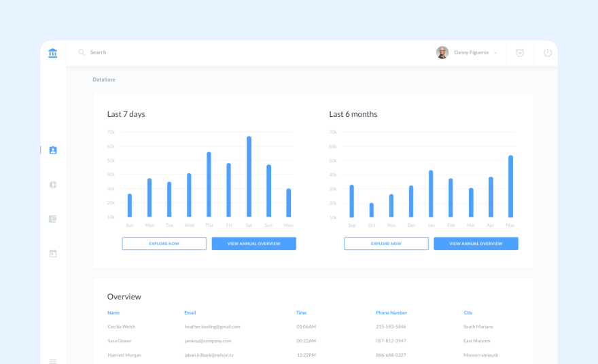Expand the Danny Figueros user dropdown arrow
Viewport: 598px width, 364px height.
click(x=495, y=53)
